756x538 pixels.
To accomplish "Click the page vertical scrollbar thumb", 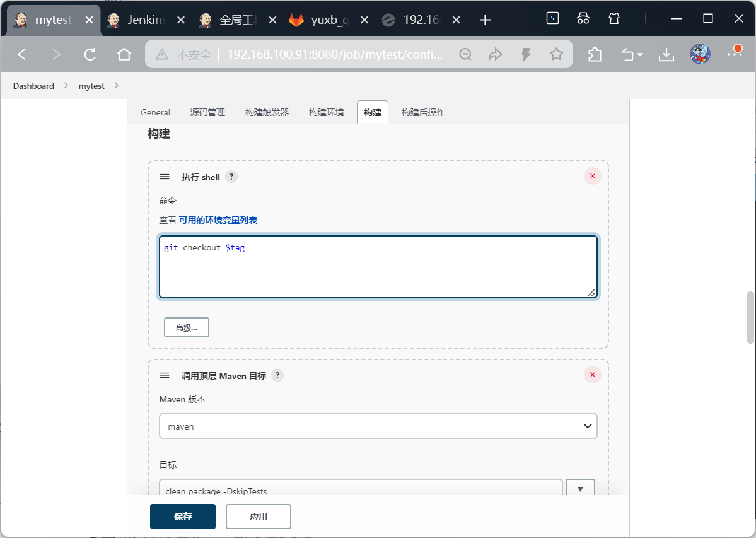I will pyautogui.click(x=750, y=317).
